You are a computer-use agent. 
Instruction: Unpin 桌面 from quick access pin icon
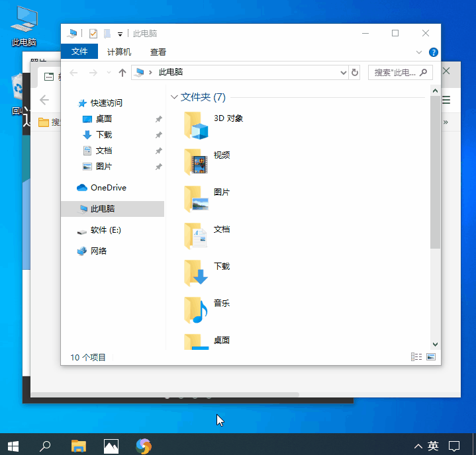(x=158, y=119)
